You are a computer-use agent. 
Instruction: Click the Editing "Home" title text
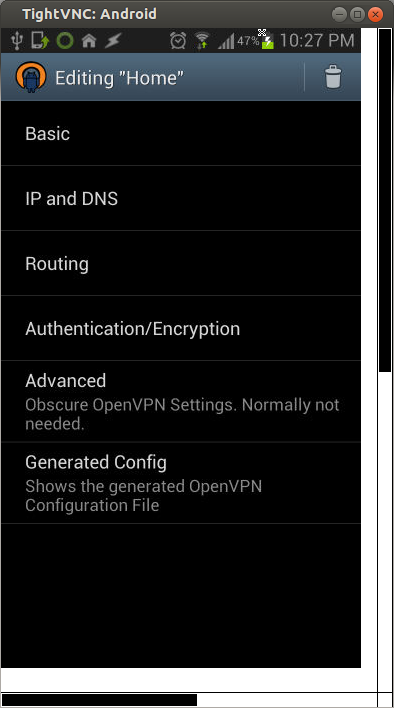click(120, 78)
